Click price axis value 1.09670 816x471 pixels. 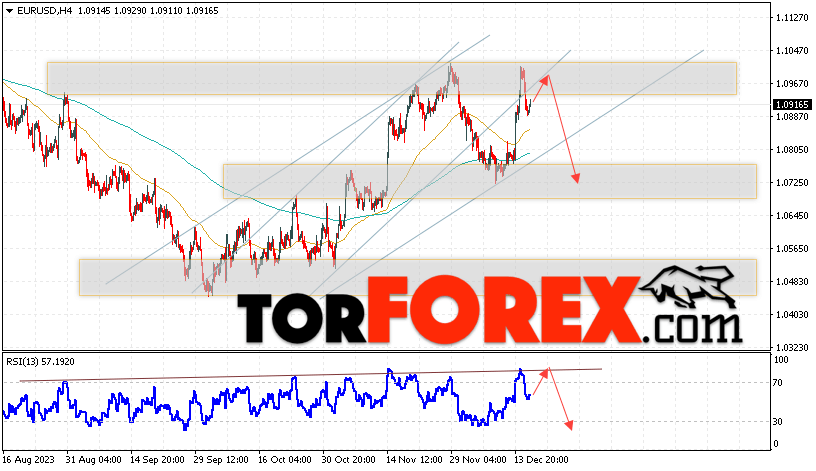(792, 83)
